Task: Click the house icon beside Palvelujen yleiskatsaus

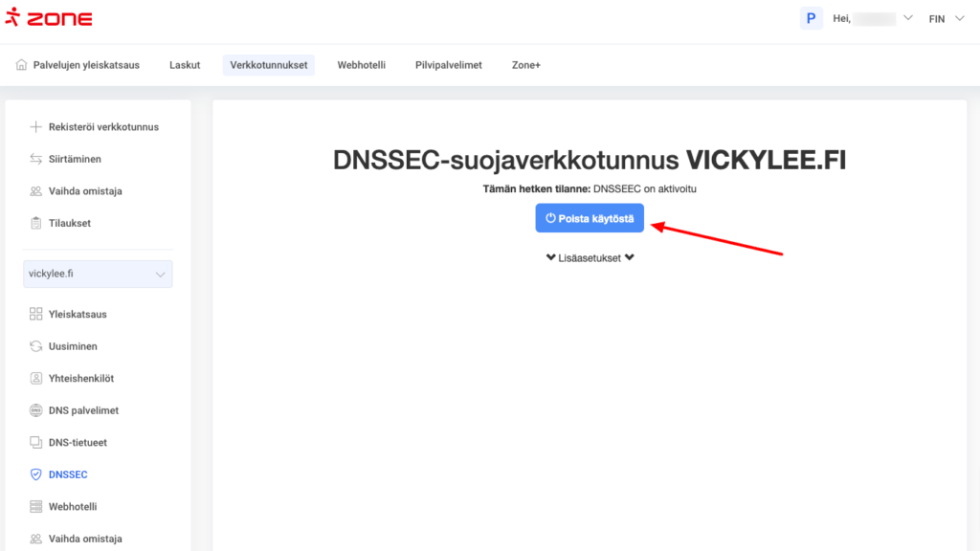Action: (22, 65)
